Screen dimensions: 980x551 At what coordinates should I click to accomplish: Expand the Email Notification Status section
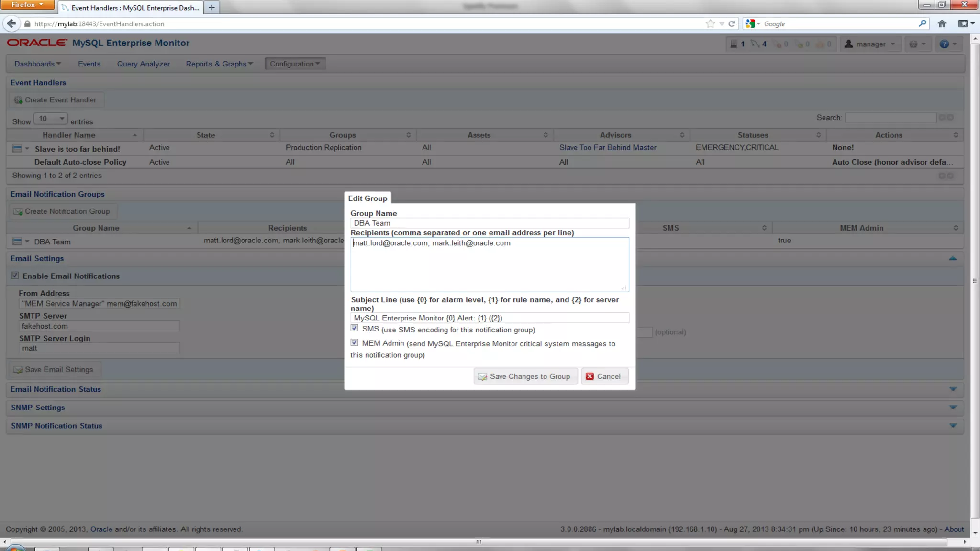tap(953, 389)
